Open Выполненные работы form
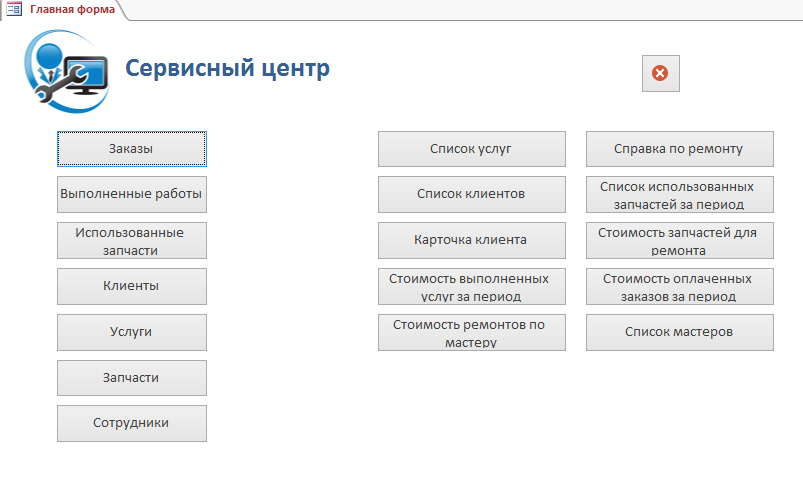The height and width of the screenshot is (494, 803). pyautogui.click(x=132, y=194)
